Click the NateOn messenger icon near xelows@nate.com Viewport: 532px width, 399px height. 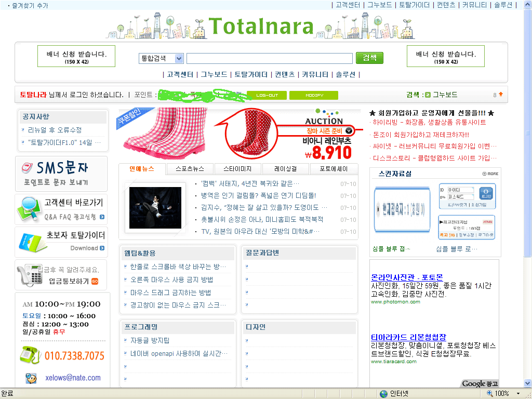[x=31, y=378]
